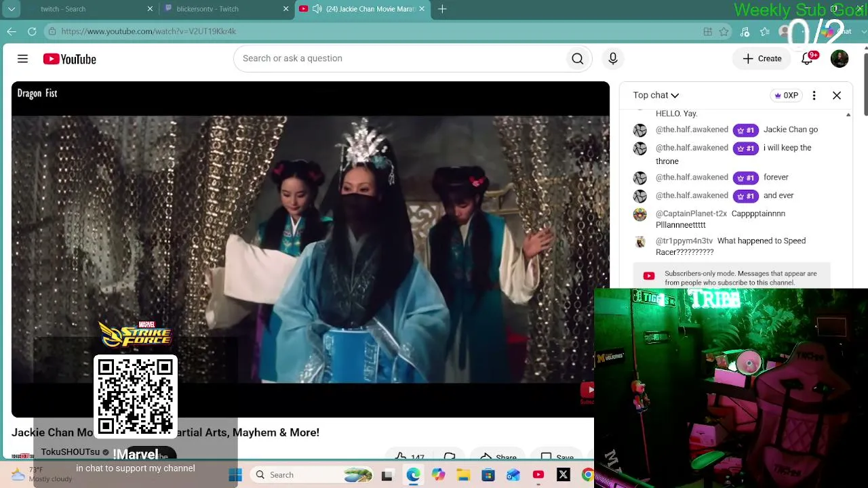Image resolution: width=868 pixels, height=488 pixels.
Task: Click the Subscribers-only mode notice
Action: coord(732,277)
